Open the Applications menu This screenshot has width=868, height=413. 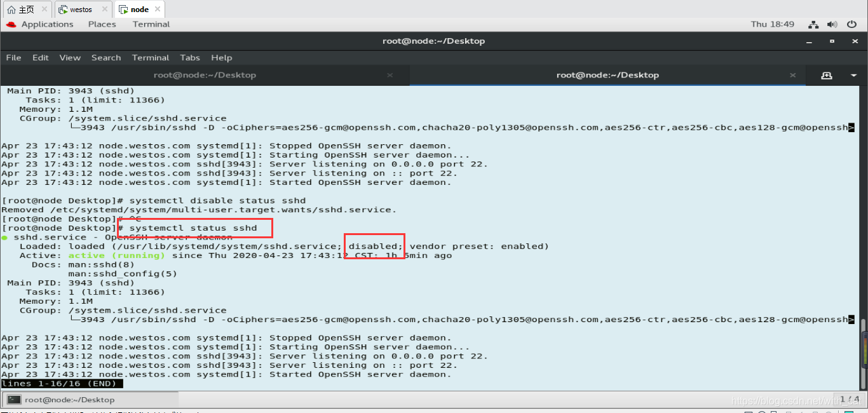pos(47,24)
